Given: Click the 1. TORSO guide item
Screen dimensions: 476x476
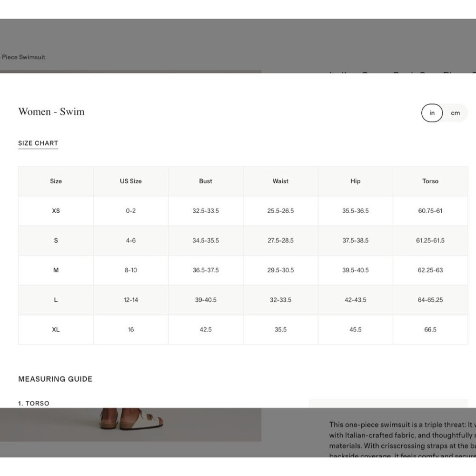Looking at the screenshot, I should [34, 404].
